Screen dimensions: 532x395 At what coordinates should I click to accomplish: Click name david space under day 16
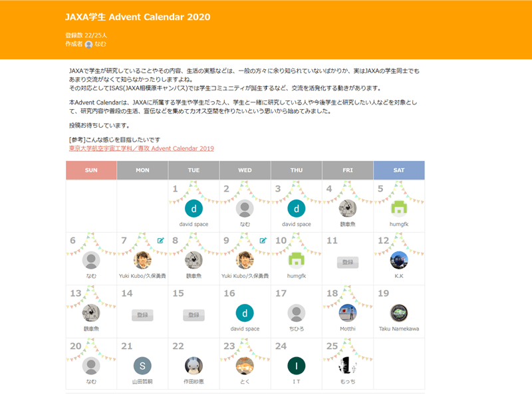coord(245,329)
